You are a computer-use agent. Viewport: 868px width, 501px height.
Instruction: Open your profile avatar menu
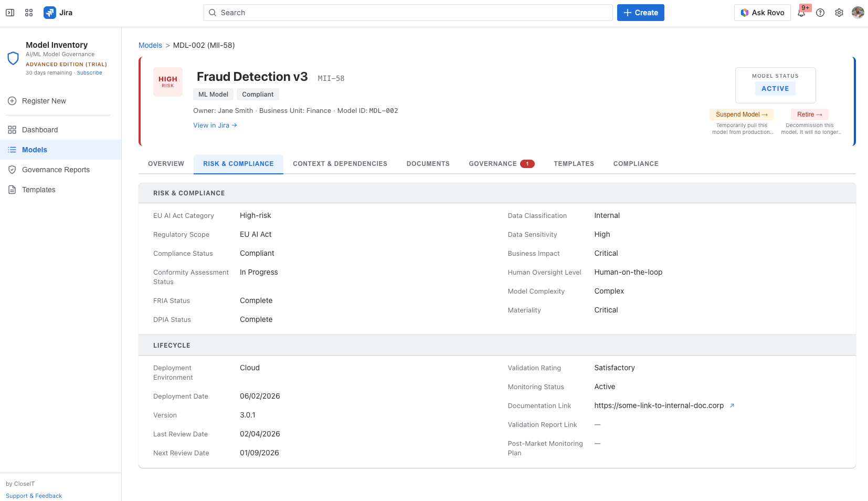pyautogui.click(x=858, y=12)
